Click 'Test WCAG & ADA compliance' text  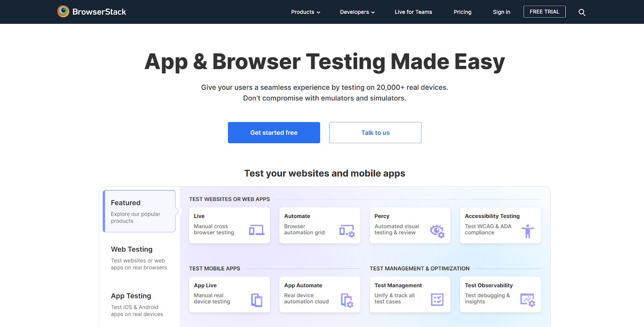pos(488,229)
